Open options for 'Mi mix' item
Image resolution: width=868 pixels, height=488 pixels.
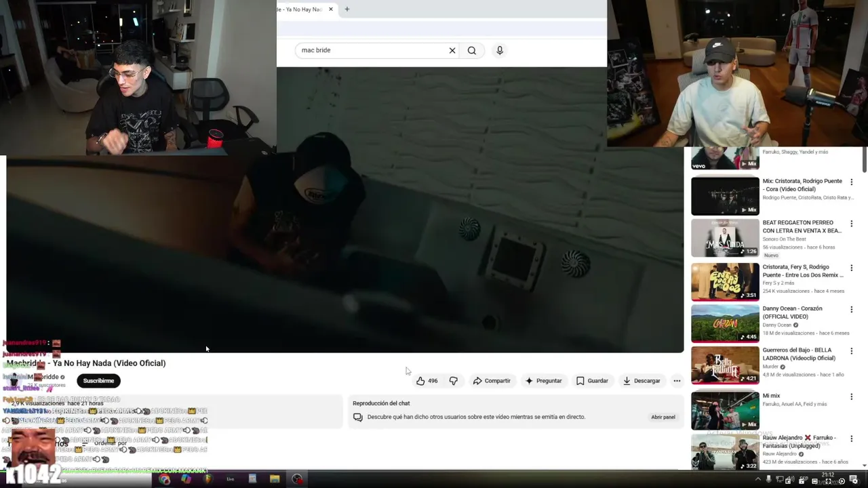[852, 396]
